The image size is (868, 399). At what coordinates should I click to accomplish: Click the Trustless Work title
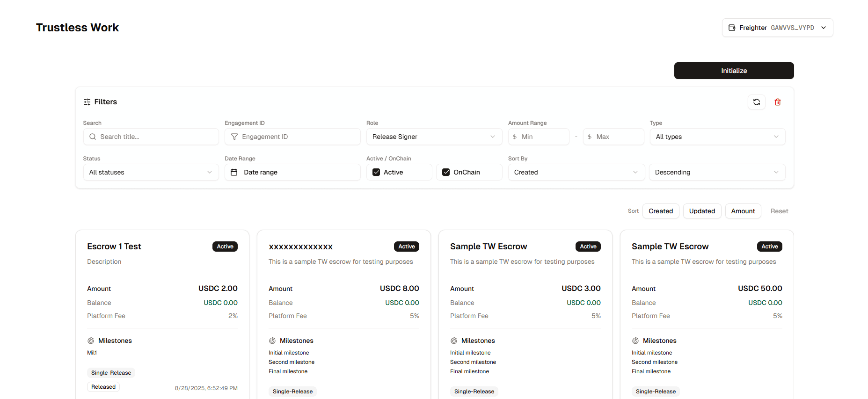[77, 28]
